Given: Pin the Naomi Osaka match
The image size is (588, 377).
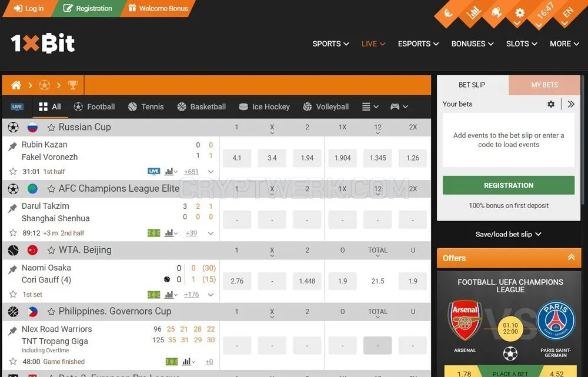Looking at the screenshot, I should (x=12, y=269).
